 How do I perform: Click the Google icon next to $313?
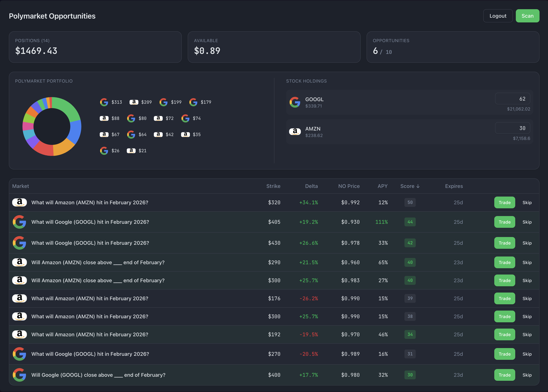click(104, 102)
